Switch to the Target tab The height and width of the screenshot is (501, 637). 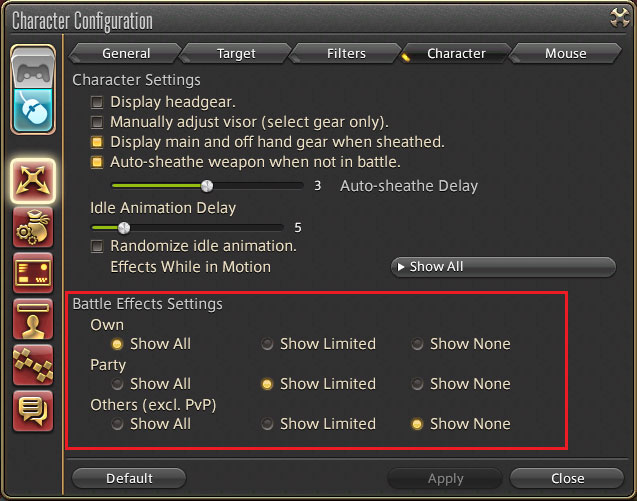[x=236, y=53]
